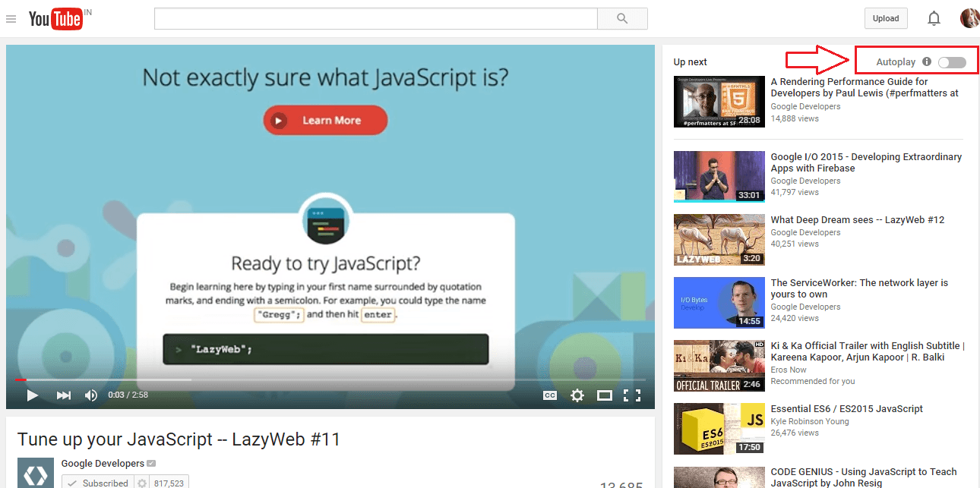Click the 'Recommended for you' text

[x=813, y=381]
